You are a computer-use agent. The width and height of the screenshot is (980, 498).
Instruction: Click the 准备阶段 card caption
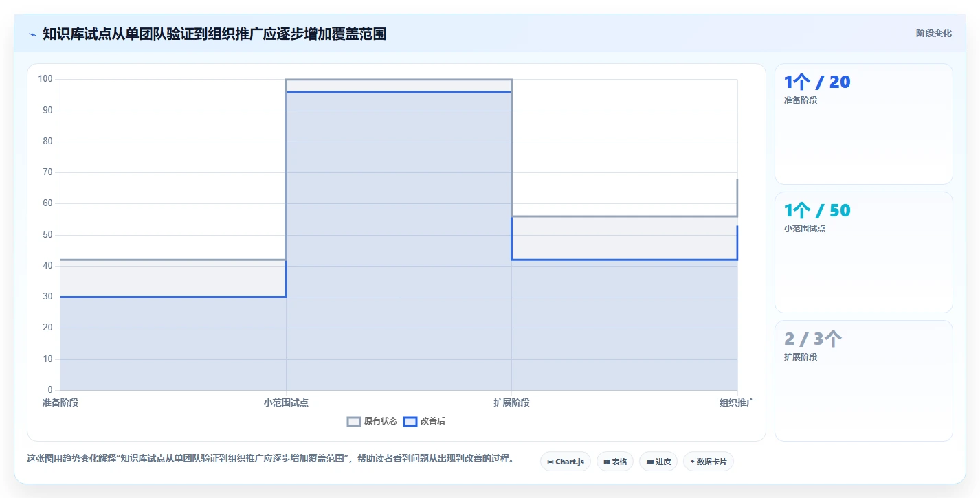click(x=800, y=100)
